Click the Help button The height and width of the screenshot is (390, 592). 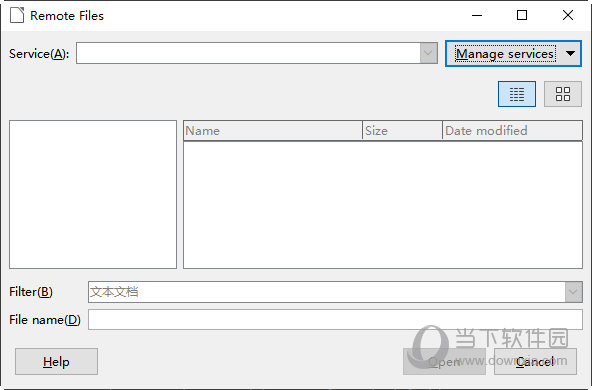pos(56,362)
